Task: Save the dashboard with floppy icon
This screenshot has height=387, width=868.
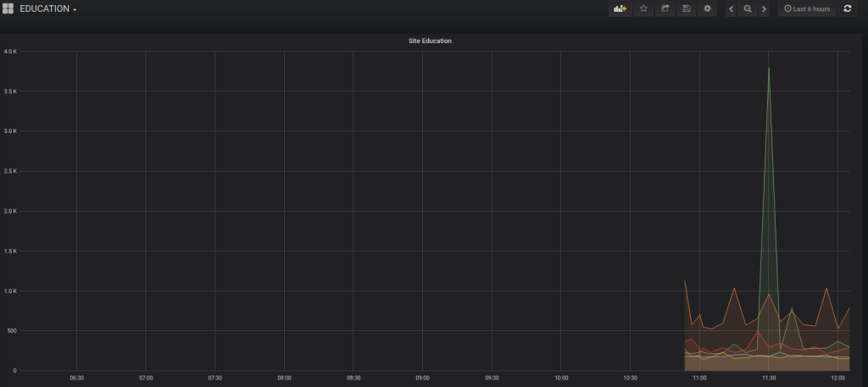Action: pos(687,8)
